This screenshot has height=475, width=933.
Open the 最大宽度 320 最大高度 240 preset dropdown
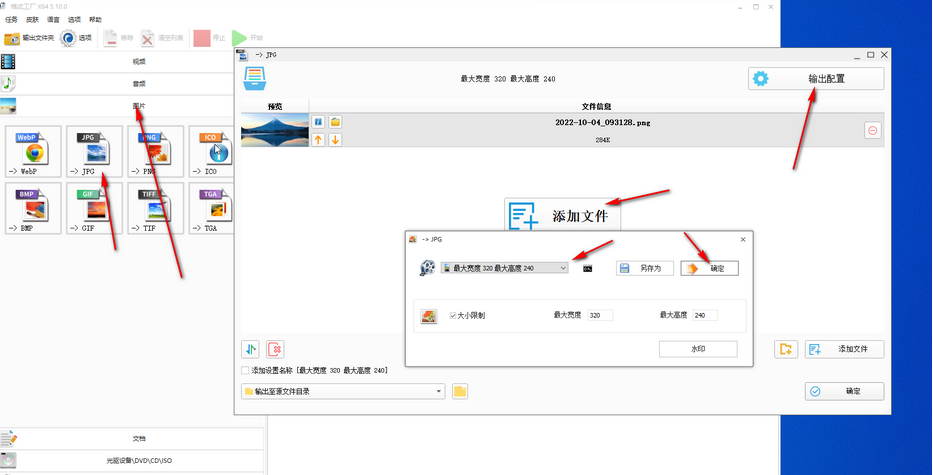(x=505, y=268)
